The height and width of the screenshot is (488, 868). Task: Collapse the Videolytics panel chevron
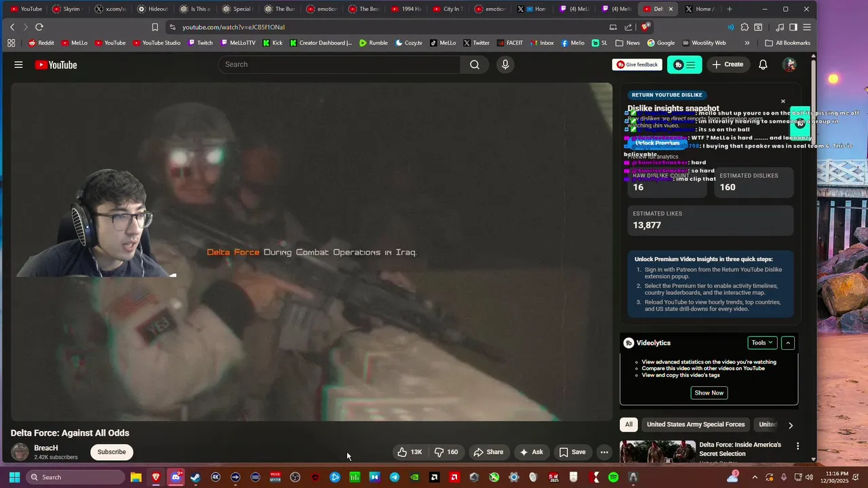point(788,343)
